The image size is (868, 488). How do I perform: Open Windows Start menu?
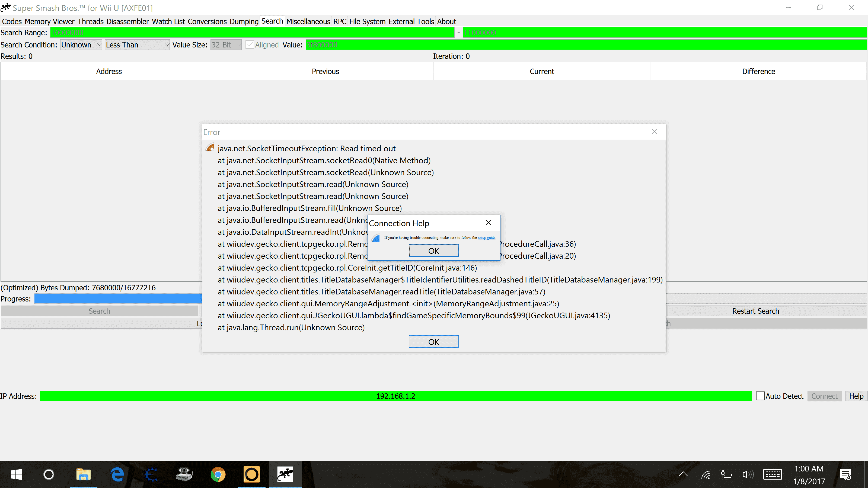coord(16,474)
